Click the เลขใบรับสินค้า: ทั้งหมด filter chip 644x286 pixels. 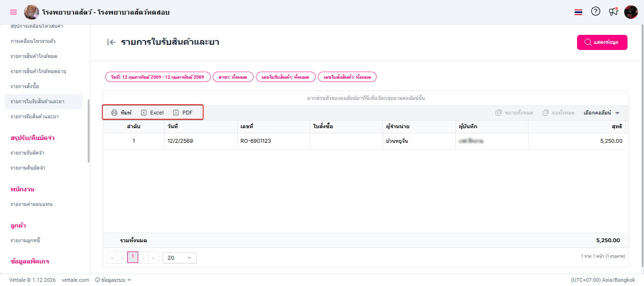pos(286,77)
